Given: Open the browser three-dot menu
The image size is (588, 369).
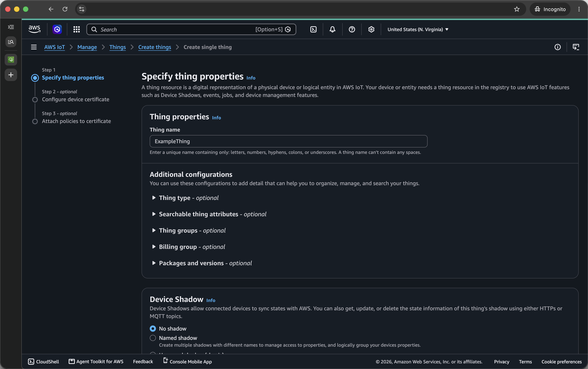Looking at the screenshot, I should pos(579,9).
